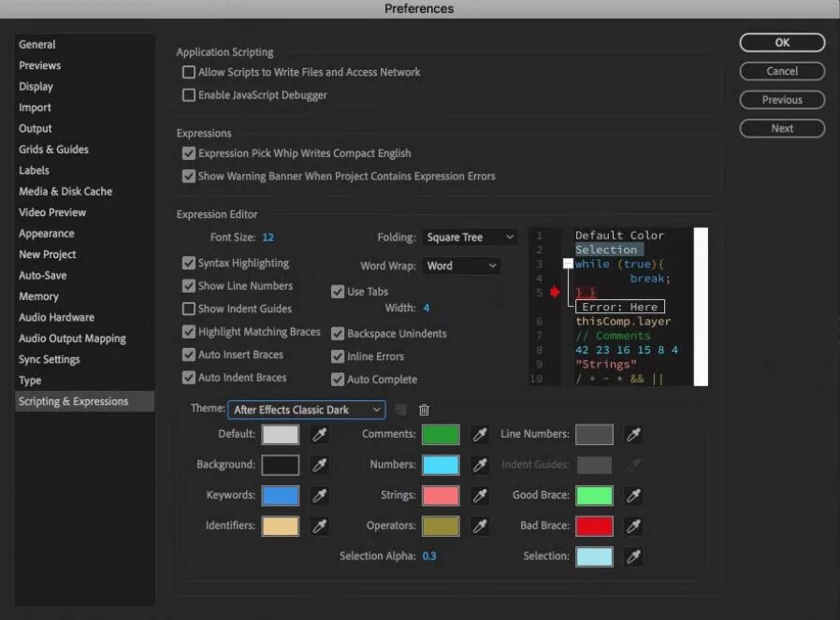Open the Background black color swatch

(281, 465)
